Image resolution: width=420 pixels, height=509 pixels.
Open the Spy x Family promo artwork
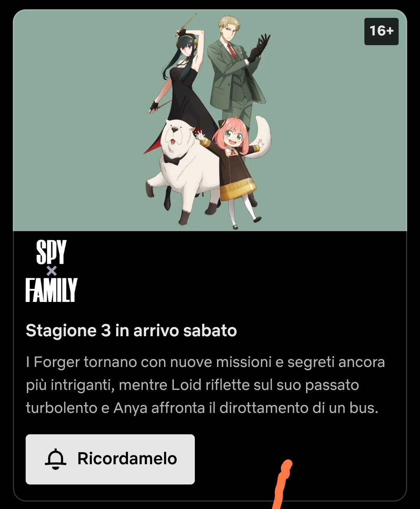pyautogui.click(x=210, y=121)
